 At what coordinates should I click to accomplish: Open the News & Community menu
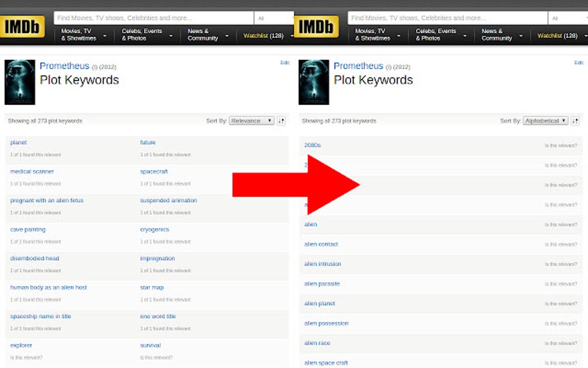pos(204,35)
